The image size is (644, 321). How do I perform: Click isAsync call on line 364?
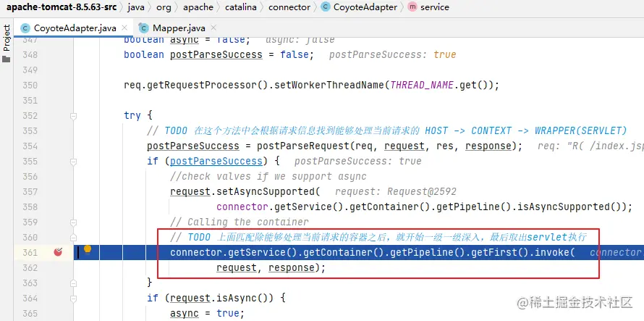(x=237, y=298)
